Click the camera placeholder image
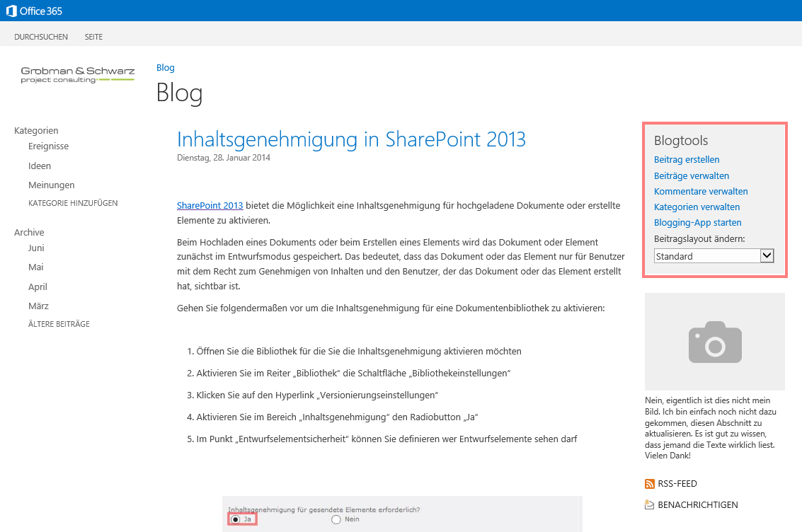This screenshot has width=802, height=532. [714, 342]
